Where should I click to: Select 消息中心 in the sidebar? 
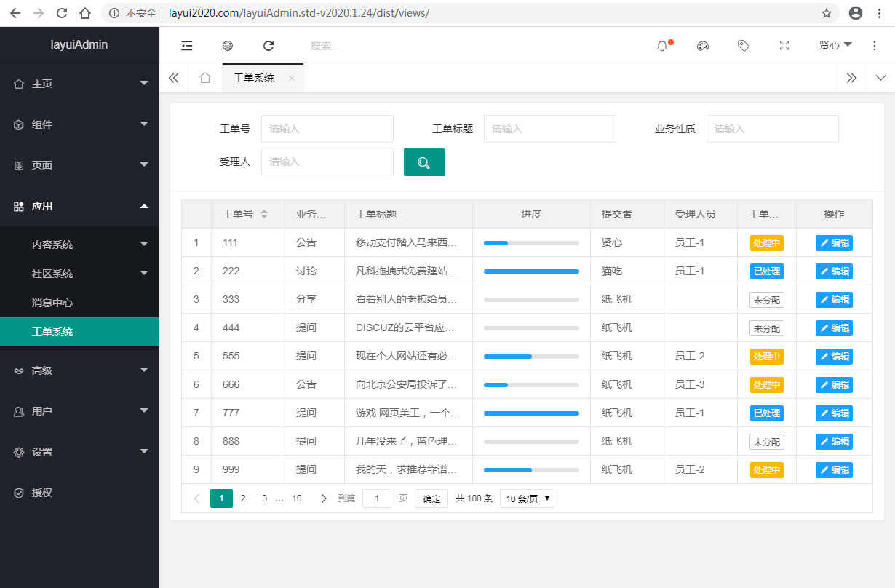click(x=52, y=303)
